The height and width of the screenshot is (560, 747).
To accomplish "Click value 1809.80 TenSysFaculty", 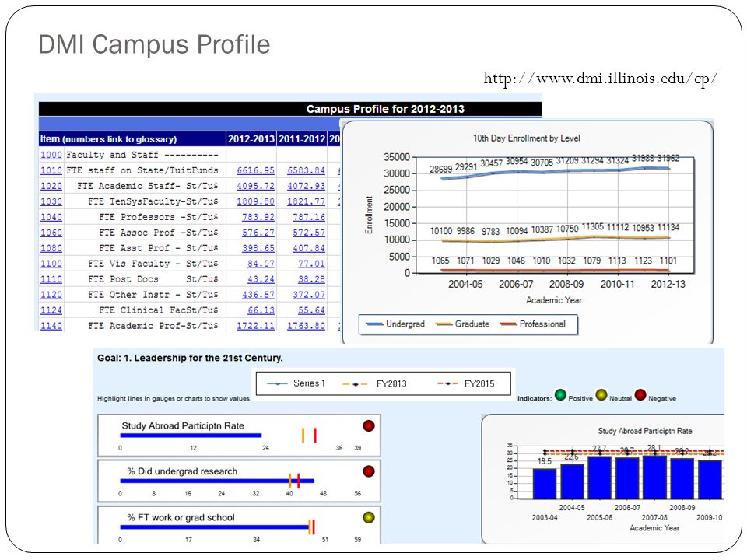I will tap(256, 202).
